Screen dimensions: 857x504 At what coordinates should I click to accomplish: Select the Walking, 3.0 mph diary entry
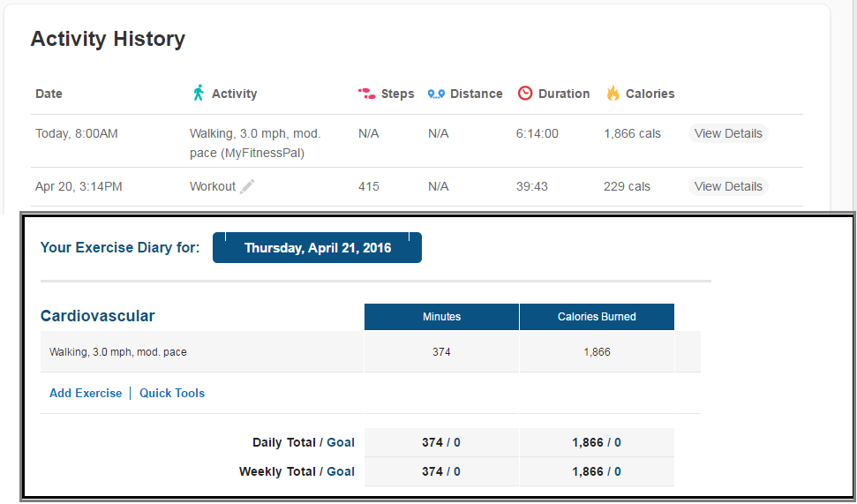coord(118,351)
